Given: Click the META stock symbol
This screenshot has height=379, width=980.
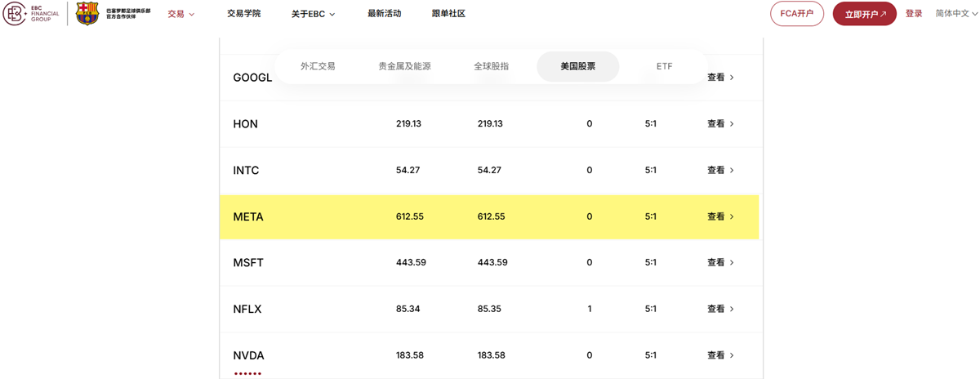Looking at the screenshot, I should click(x=248, y=217).
